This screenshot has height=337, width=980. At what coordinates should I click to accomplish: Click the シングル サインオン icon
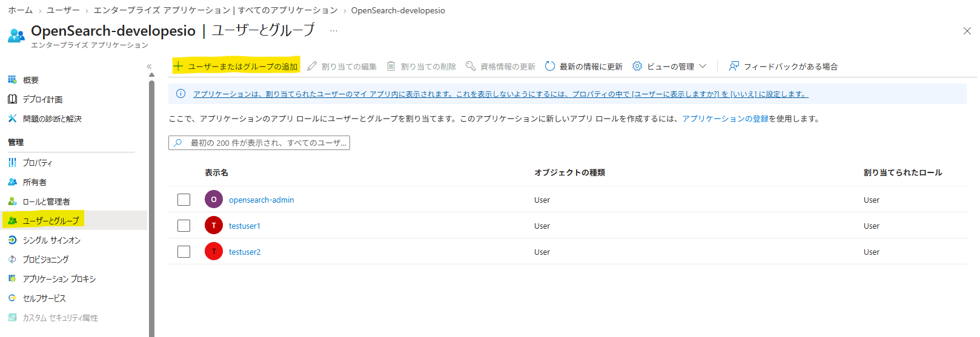point(12,240)
